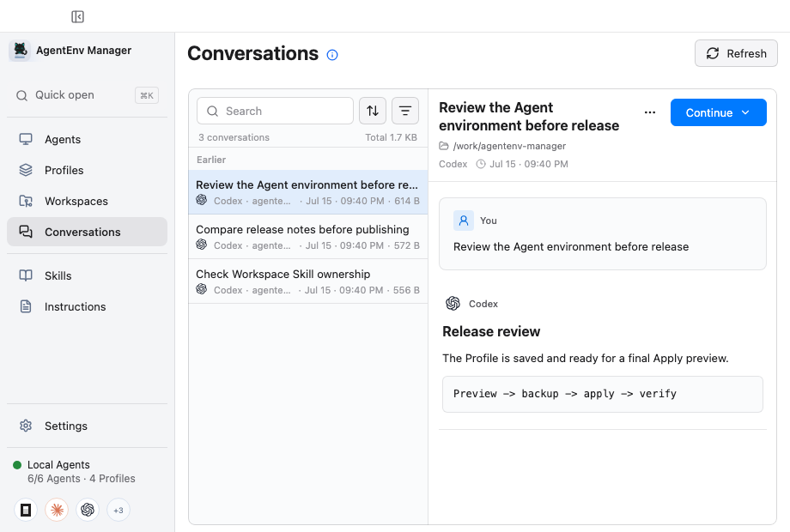The height and width of the screenshot is (532, 790).
Task: Click the Instructions document icon
Action: [x=26, y=306]
